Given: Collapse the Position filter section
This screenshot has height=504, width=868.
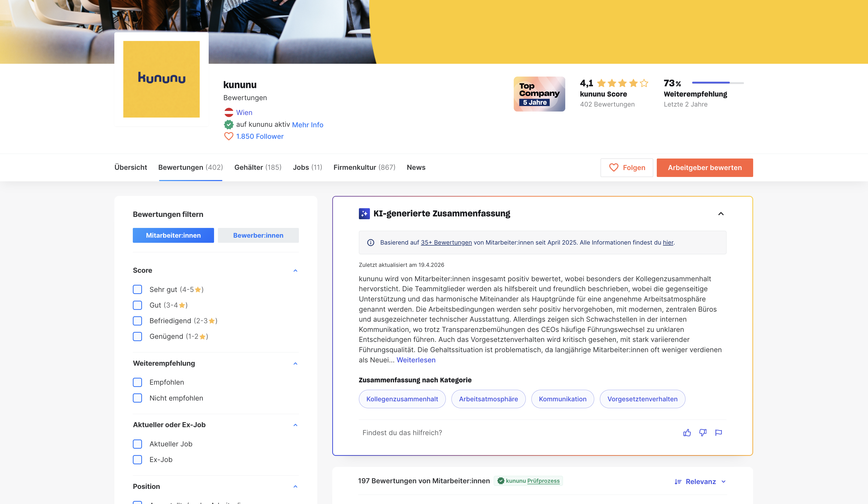Looking at the screenshot, I should [x=295, y=486].
